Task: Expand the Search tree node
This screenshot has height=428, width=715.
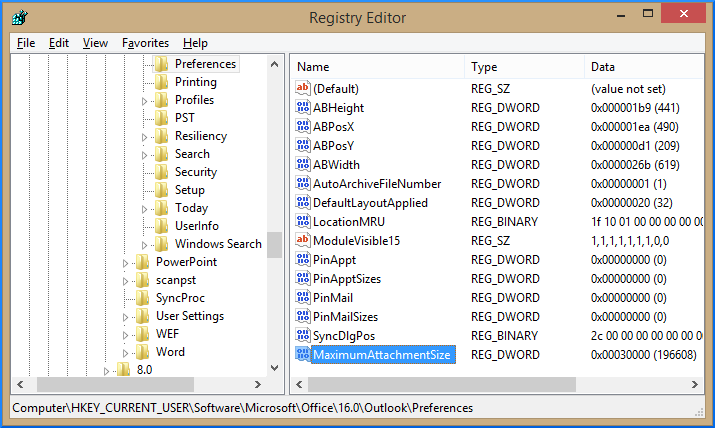Action: 144,155
